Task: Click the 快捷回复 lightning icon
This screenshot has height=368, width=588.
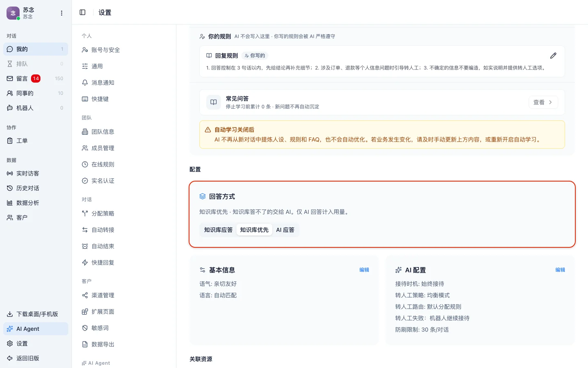Action: 85,263
